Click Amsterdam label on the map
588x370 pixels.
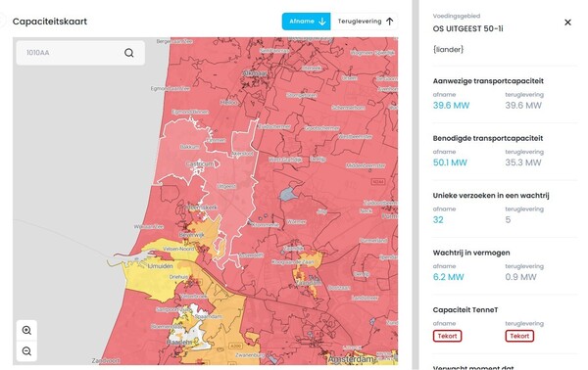tap(351, 359)
